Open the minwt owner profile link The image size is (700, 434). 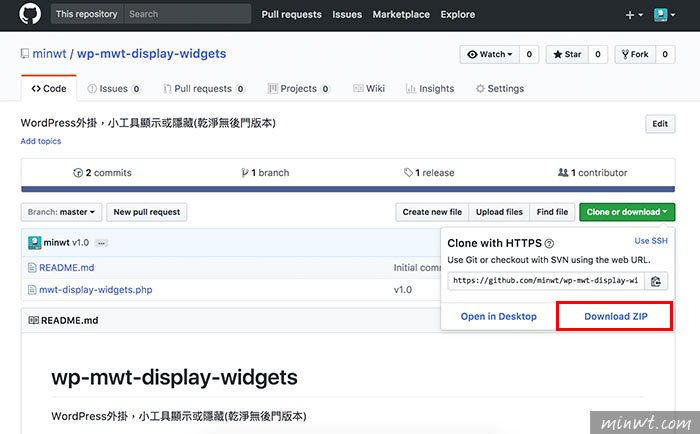(x=49, y=54)
